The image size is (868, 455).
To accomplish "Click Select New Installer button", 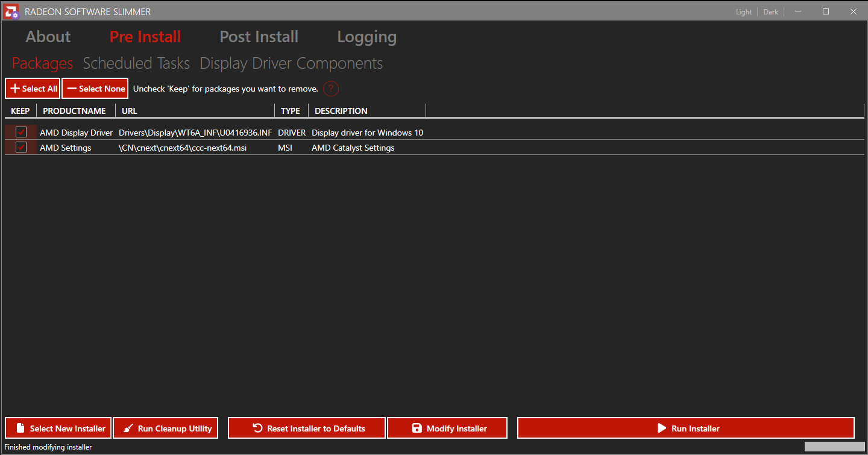I will coord(58,428).
